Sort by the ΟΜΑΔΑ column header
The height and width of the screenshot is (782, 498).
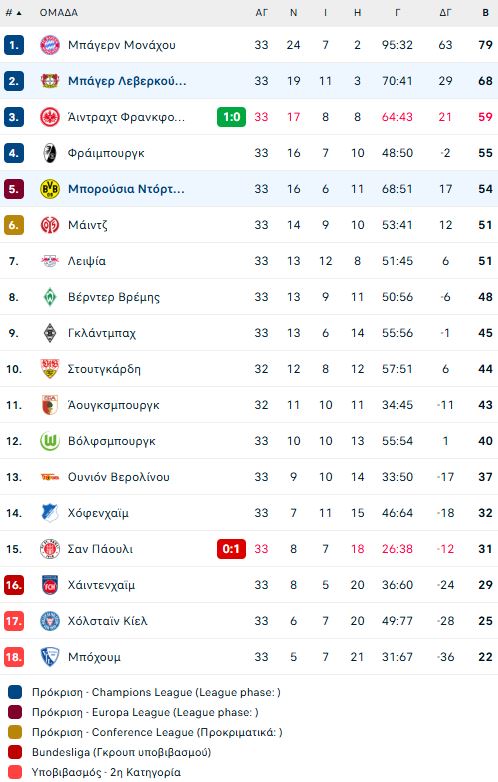[x=59, y=12]
